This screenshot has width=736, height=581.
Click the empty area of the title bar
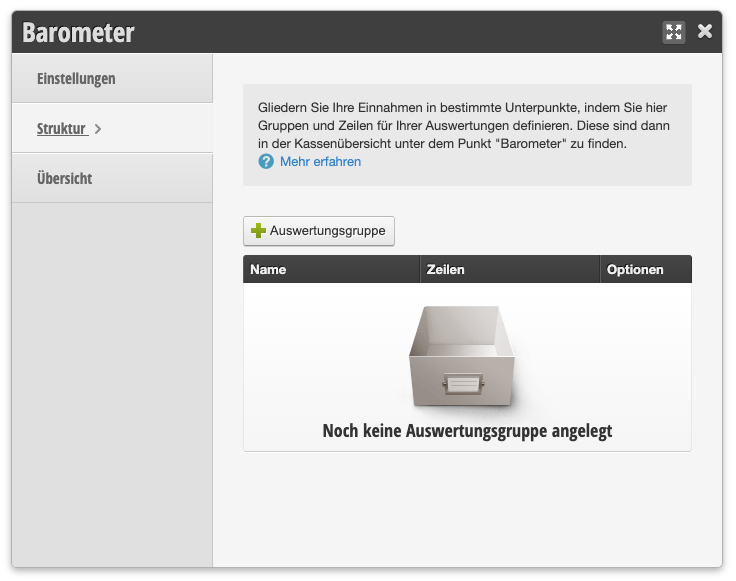tap(400, 32)
